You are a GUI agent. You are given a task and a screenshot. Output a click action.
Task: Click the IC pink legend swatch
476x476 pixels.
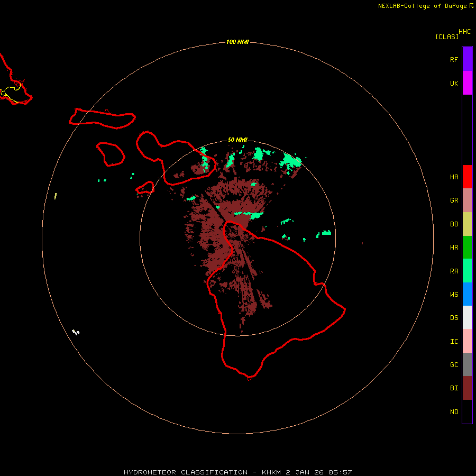click(x=467, y=341)
